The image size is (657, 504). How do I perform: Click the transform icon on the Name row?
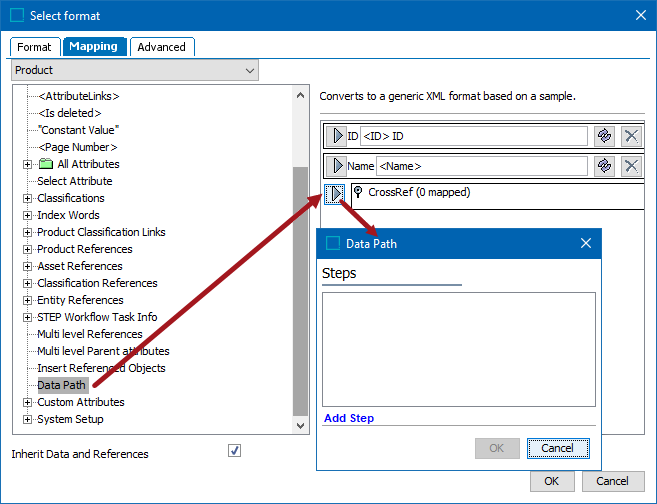tap(604, 166)
